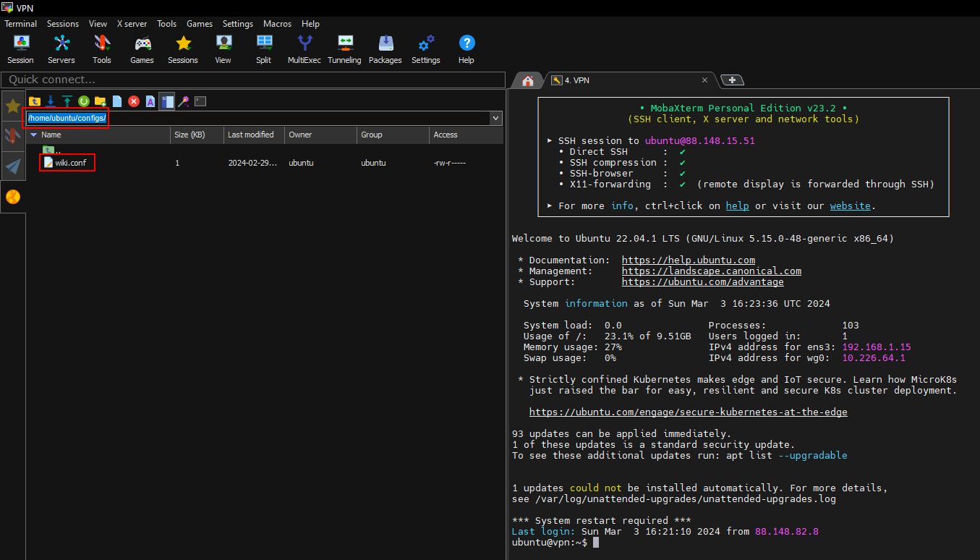Switch to the home tab
Image resolution: width=980 pixels, height=560 pixels.
pyautogui.click(x=528, y=80)
